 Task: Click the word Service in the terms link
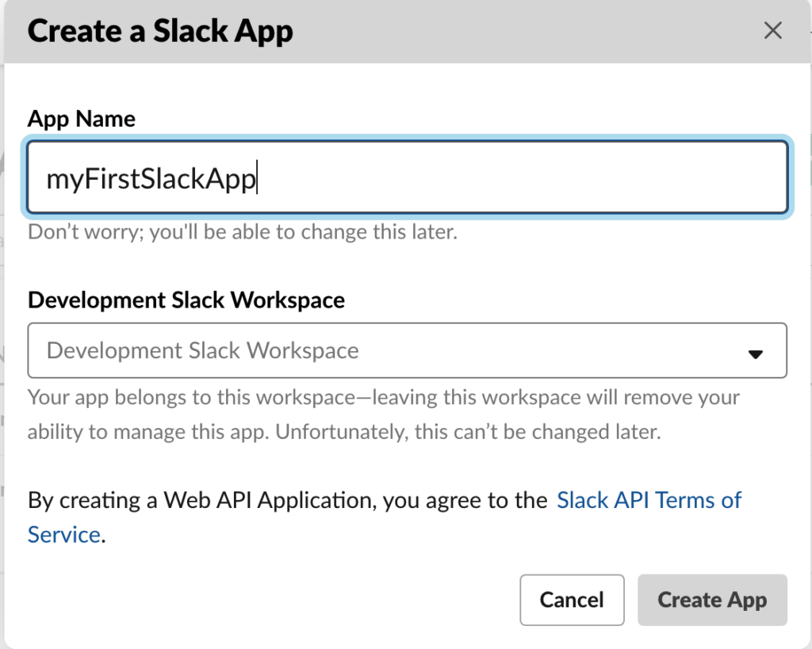[x=63, y=535]
